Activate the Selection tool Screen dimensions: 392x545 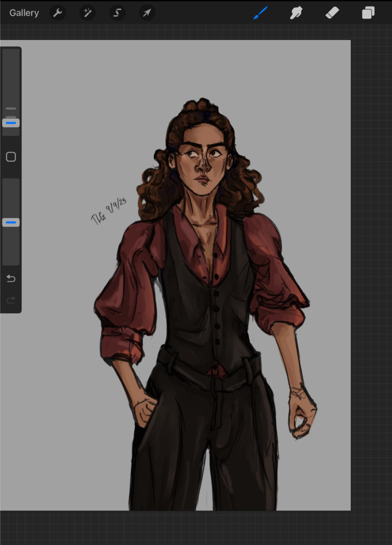pos(117,13)
